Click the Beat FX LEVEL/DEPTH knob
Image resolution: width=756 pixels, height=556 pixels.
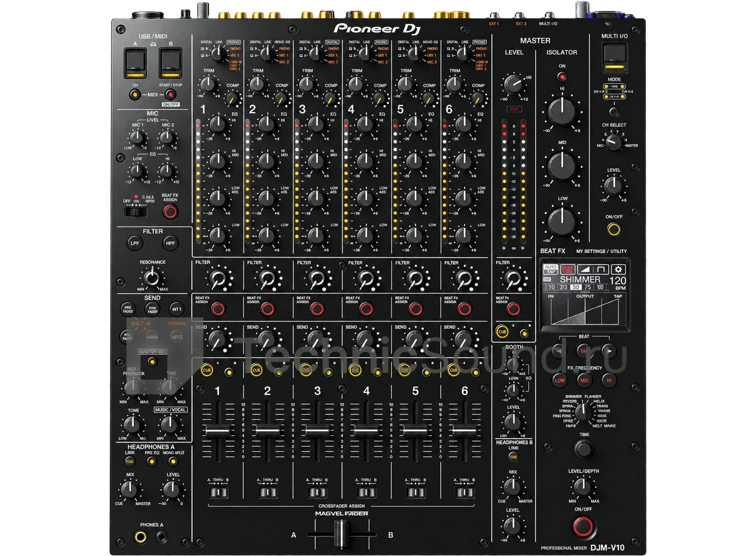click(583, 487)
